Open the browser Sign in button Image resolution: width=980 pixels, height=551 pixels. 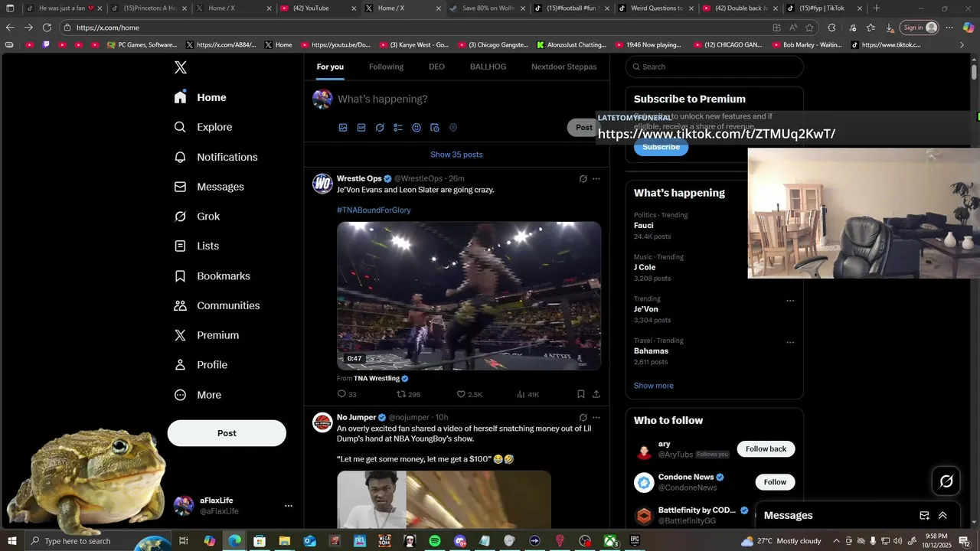click(x=920, y=28)
